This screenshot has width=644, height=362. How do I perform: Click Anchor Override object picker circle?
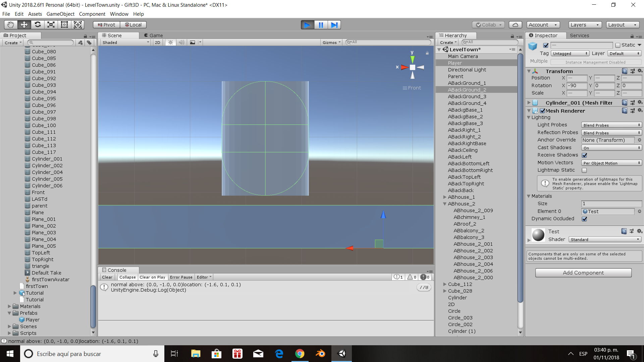640,140
